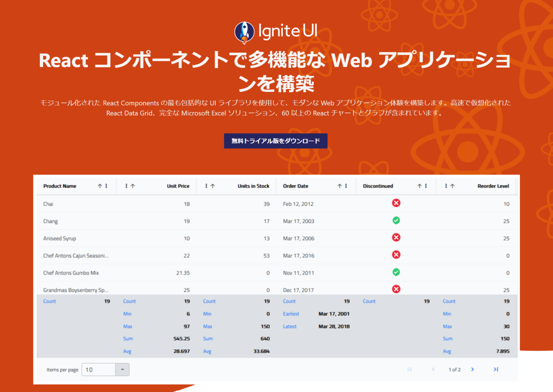
Task: Click Reorder Level column header label
Action: pos(493,186)
